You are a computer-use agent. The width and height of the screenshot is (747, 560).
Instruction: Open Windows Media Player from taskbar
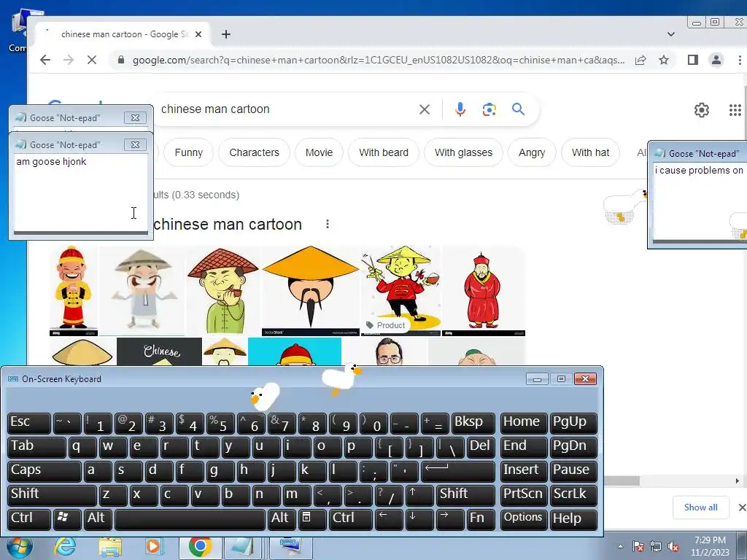click(154, 547)
